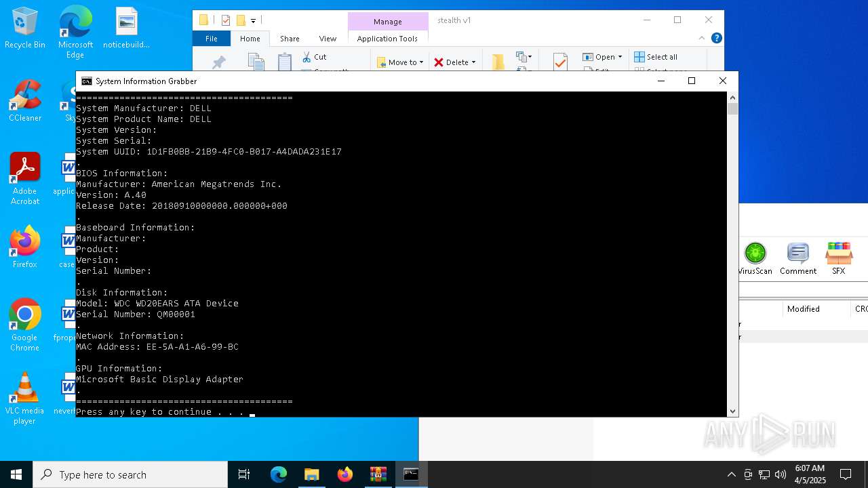Expand the Delete dropdown arrow
Viewport: 868px width, 488px height.
click(473, 62)
